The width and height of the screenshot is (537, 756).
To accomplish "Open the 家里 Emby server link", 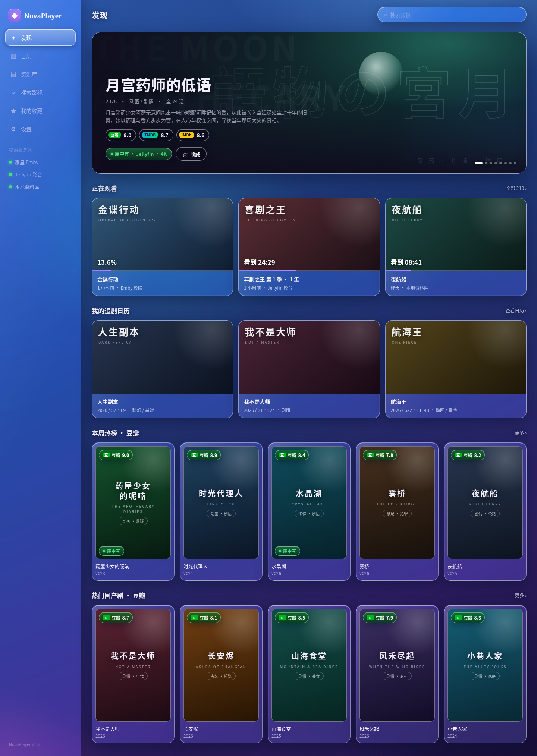I will (40, 162).
